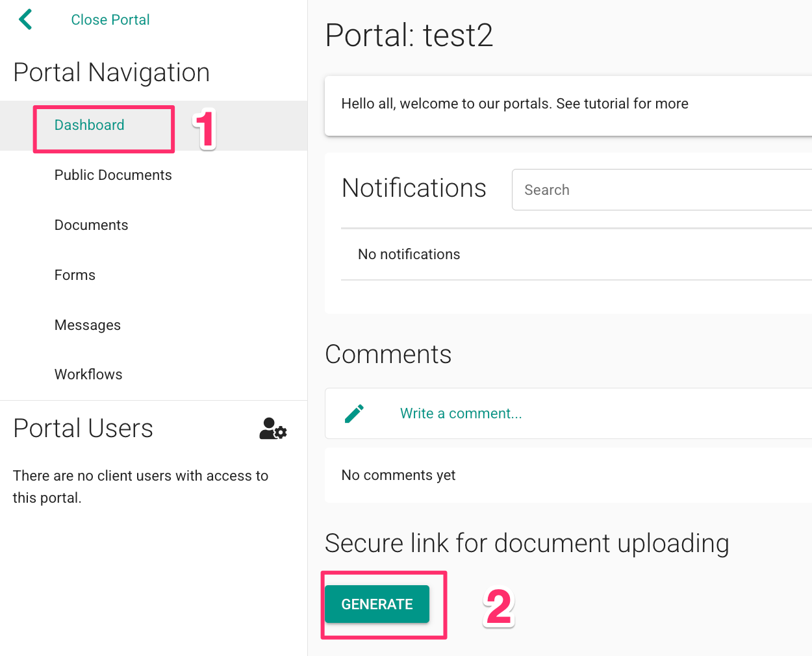Screen dimensions: 812x656
Task: Select Write a comment...
Action: point(461,413)
